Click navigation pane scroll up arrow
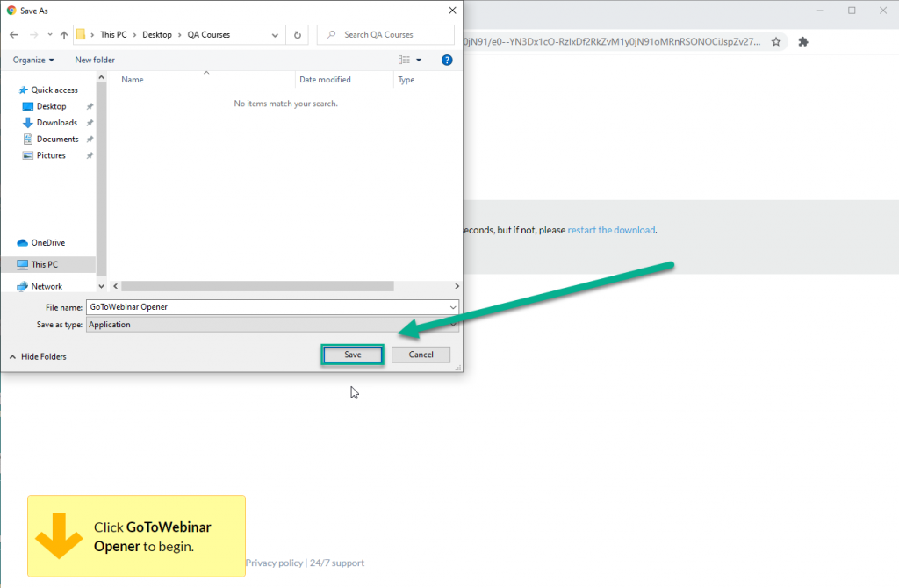 click(x=102, y=77)
